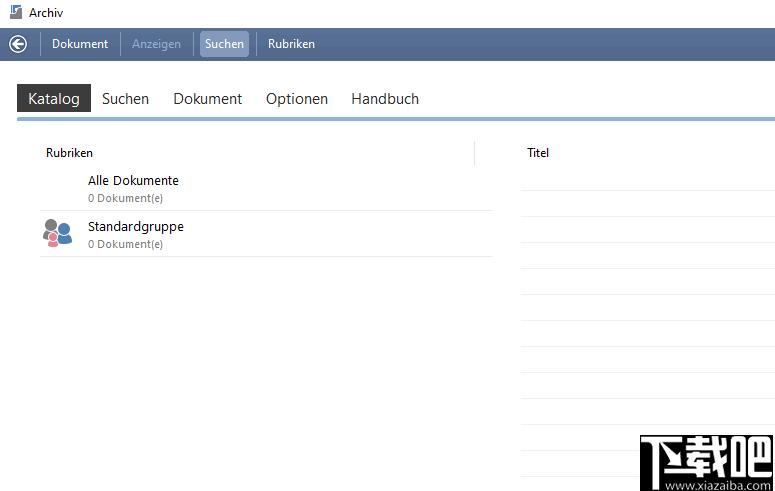This screenshot has height=491, width=775.
Task: Switch to the Suchen tab
Action: pos(125,99)
